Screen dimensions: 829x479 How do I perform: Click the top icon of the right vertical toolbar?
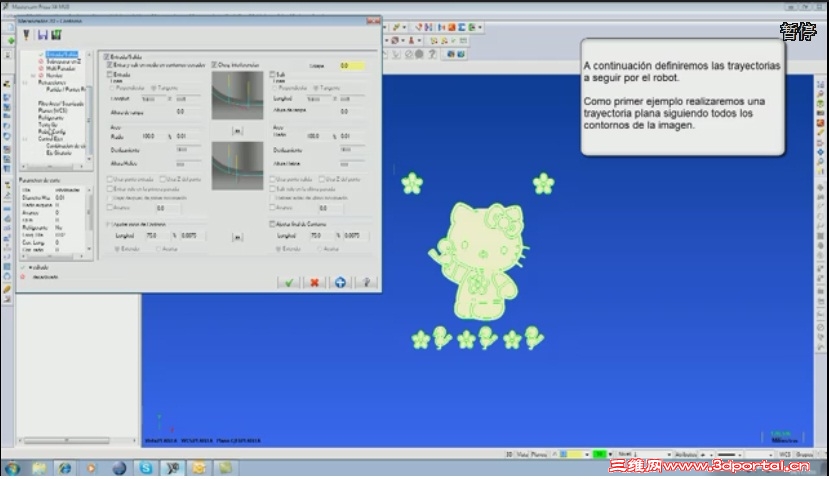coord(820,85)
